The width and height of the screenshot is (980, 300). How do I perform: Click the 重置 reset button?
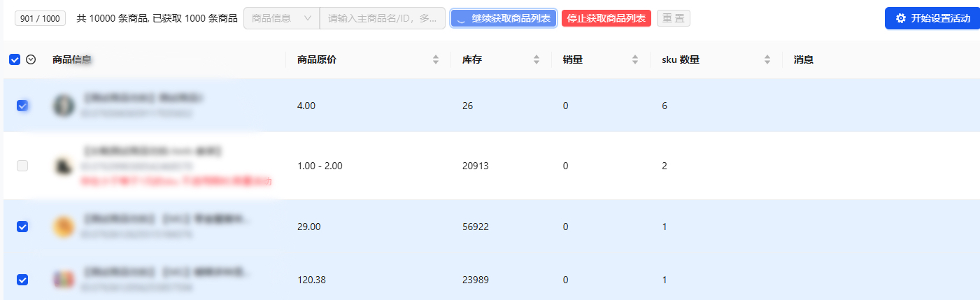pos(674,18)
